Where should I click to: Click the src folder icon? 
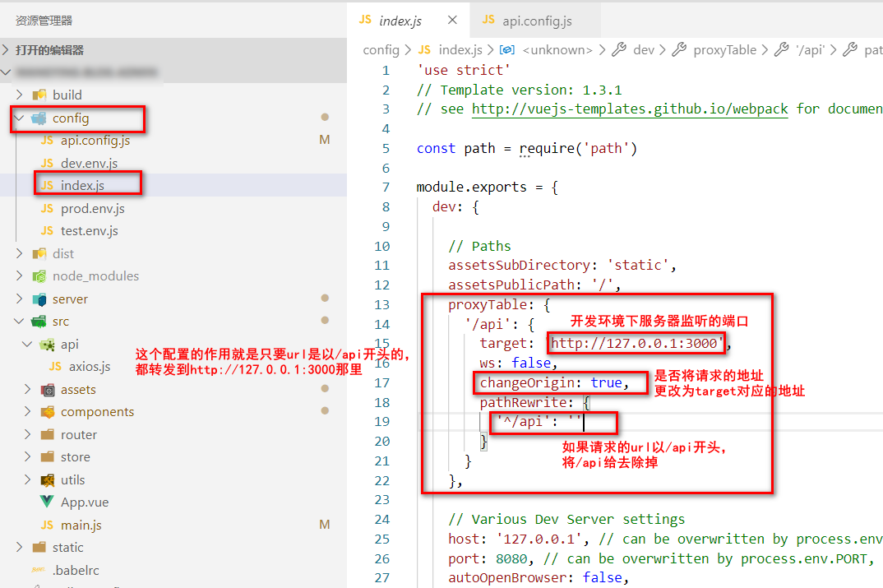(39, 322)
